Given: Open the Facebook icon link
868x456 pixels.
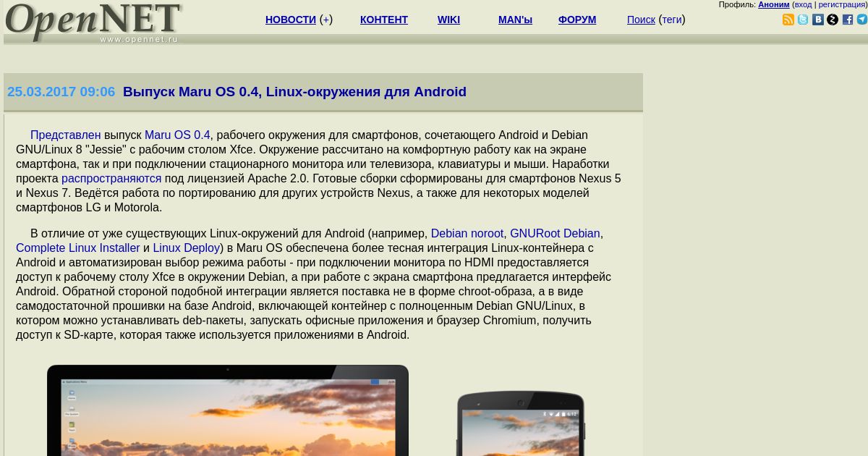Looking at the screenshot, I should click(x=848, y=20).
